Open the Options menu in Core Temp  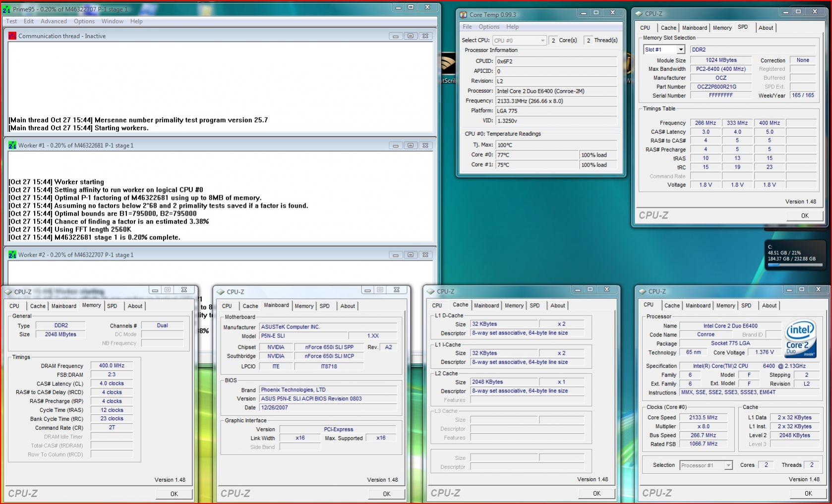(x=489, y=27)
